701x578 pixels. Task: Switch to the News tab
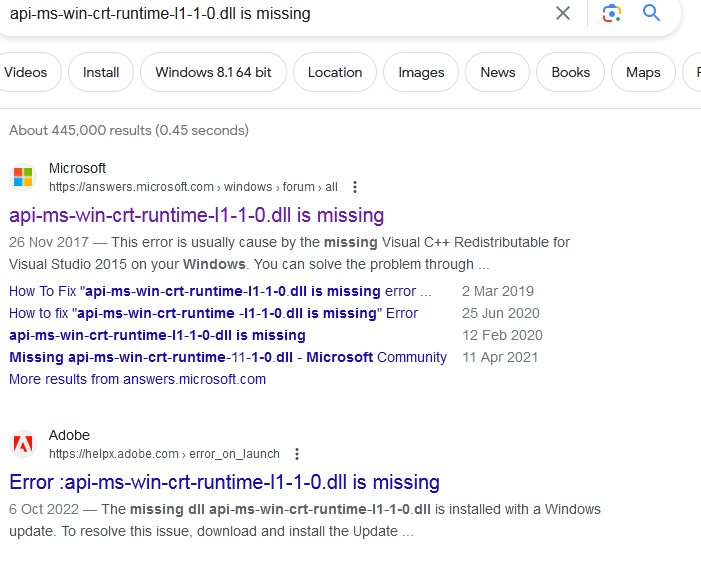coord(498,72)
